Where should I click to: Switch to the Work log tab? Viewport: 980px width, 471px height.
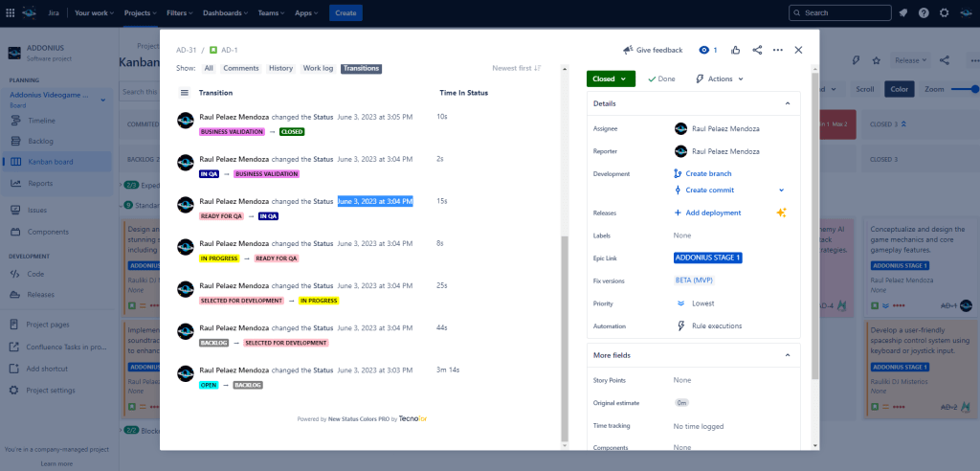[x=319, y=68]
